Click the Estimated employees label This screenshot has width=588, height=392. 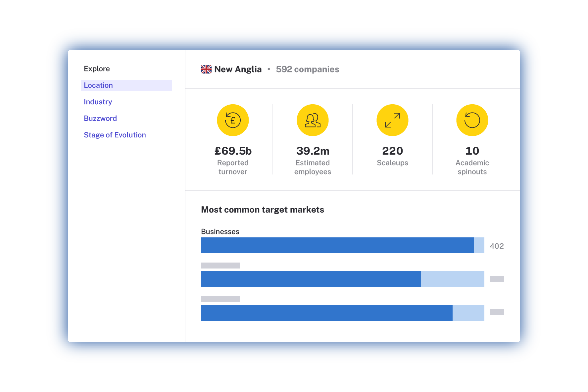(313, 167)
